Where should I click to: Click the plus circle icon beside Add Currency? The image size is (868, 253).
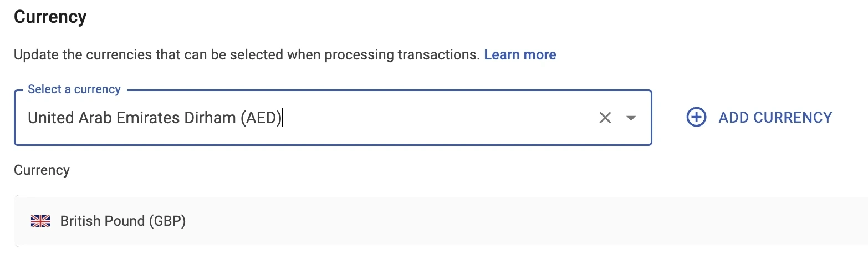coord(696,118)
